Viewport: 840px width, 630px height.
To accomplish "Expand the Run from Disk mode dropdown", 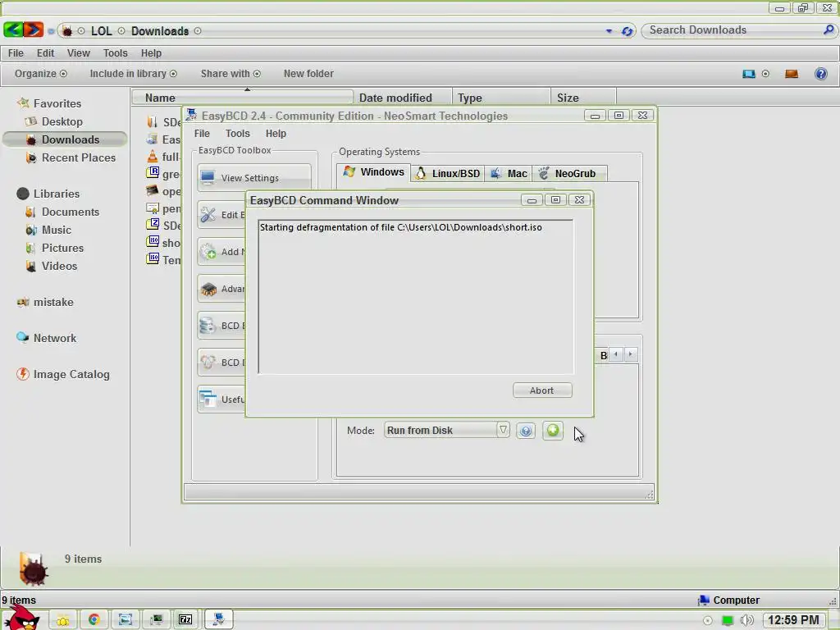I will tap(503, 430).
